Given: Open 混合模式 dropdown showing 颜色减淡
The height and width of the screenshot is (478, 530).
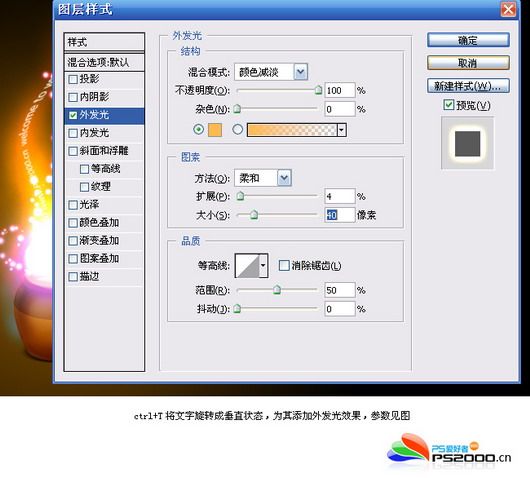Looking at the screenshot, I should 271,72.
